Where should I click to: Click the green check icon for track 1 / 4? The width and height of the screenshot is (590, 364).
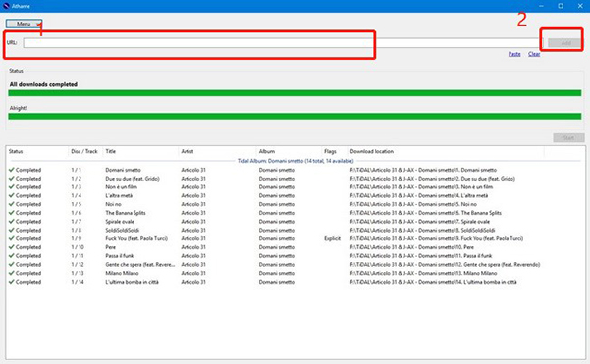point(11,195)
